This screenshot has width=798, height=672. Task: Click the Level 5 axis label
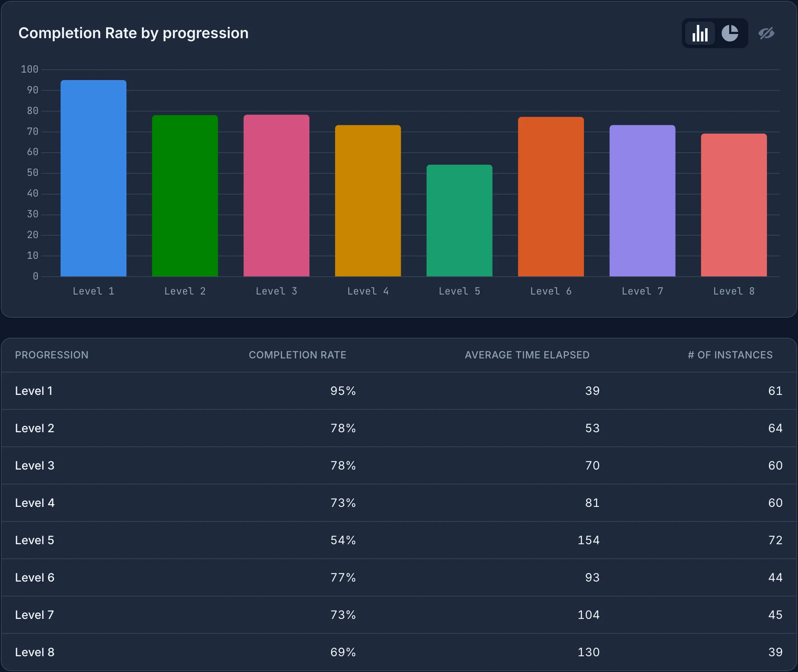(460, 291)
